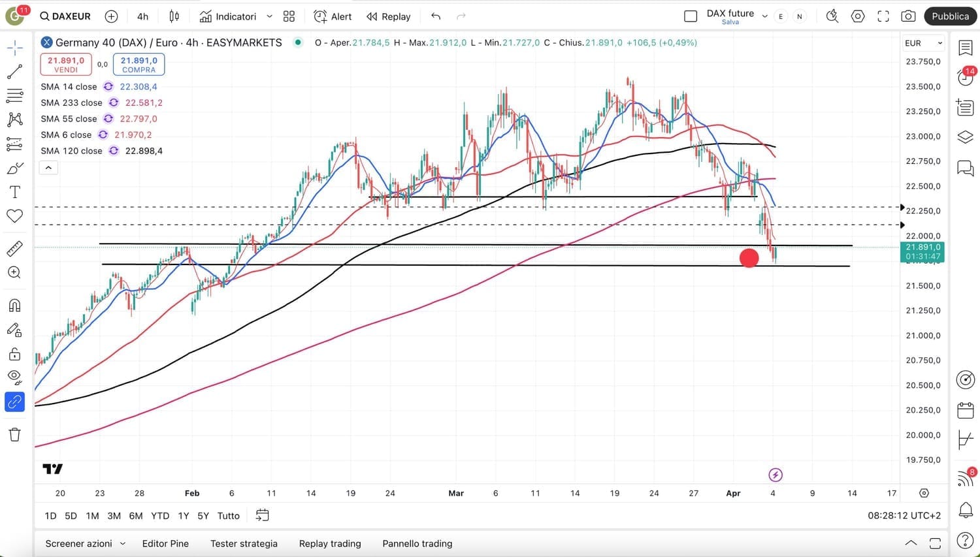This screenshot has width=980, height=557.
Task: Open the Editor Pine tab
Action: click(x=165, y=543)
